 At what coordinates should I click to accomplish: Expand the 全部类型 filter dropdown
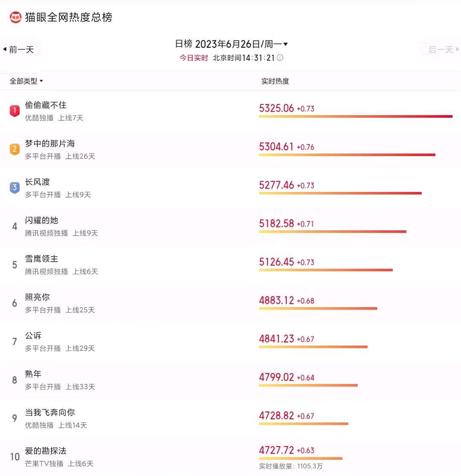pos(26,81)
